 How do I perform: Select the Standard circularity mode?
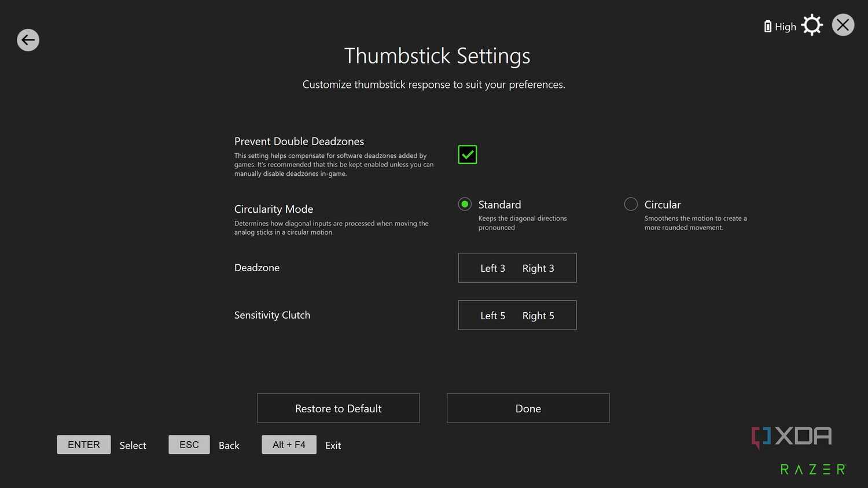(465, 204)
